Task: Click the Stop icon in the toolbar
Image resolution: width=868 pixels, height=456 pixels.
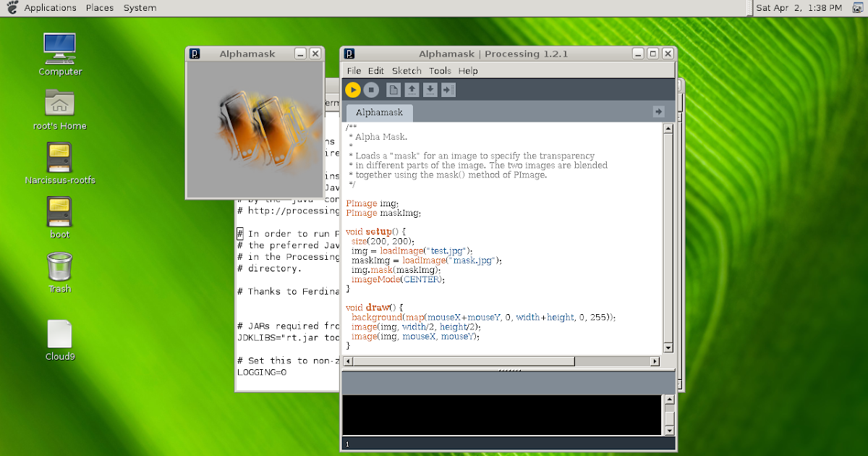Action: point(370,90)
